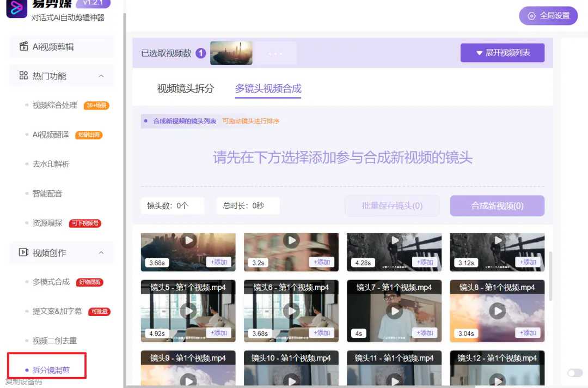588x388 pixels.
Task: Click the 镜头数: 0个 field
Action: [x=173, y=205]
